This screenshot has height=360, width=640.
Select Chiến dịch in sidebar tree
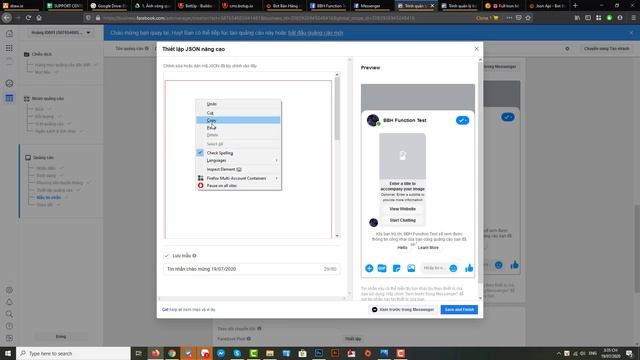pyautogui.click(x=42, y=54)
